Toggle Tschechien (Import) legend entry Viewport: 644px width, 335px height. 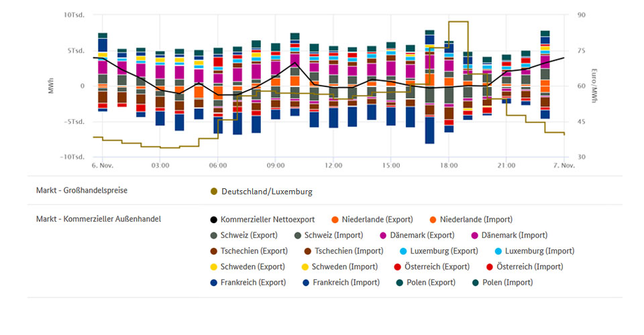343,251
